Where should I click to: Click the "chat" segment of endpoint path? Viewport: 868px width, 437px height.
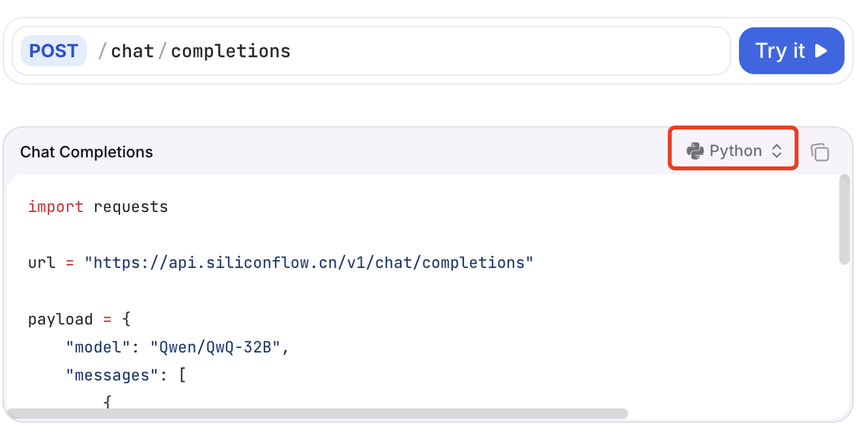132,51
